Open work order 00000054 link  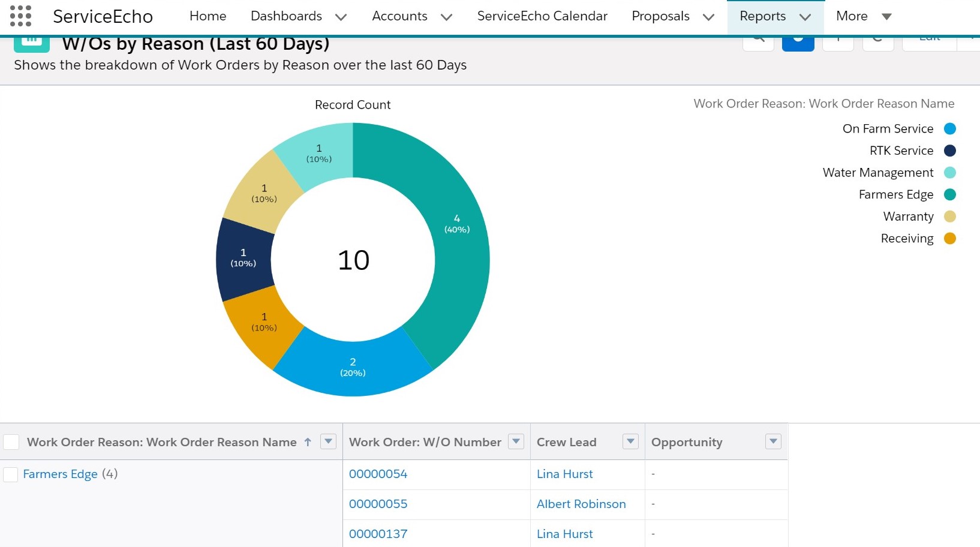coord(378,474)
